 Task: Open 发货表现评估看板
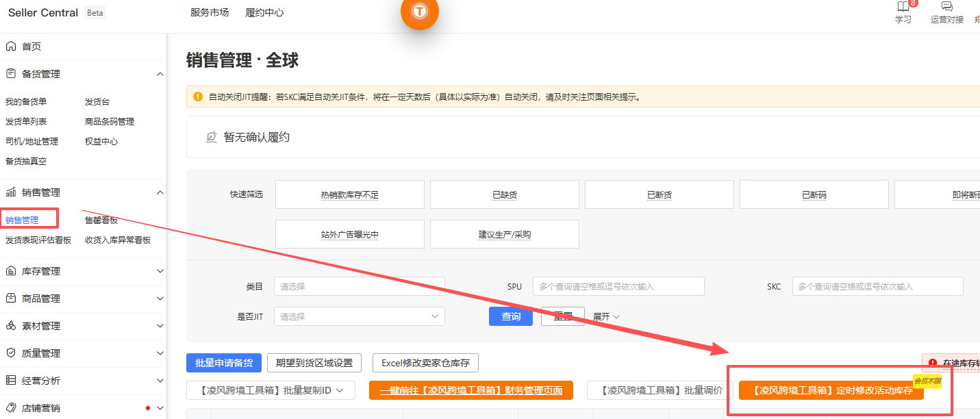[x=38, y=240]
